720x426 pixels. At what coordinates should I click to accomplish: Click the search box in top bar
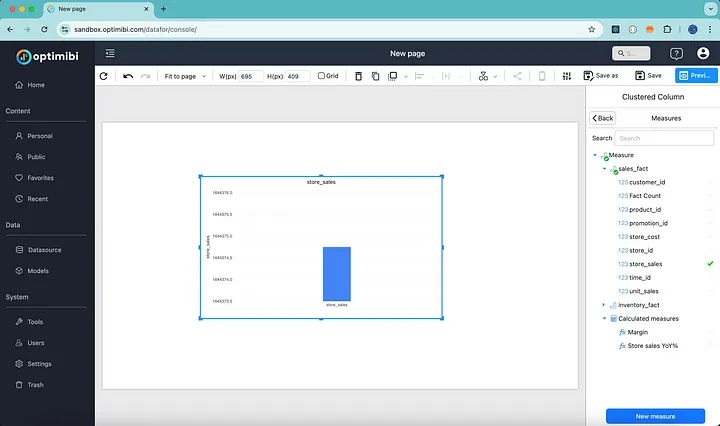631,53
